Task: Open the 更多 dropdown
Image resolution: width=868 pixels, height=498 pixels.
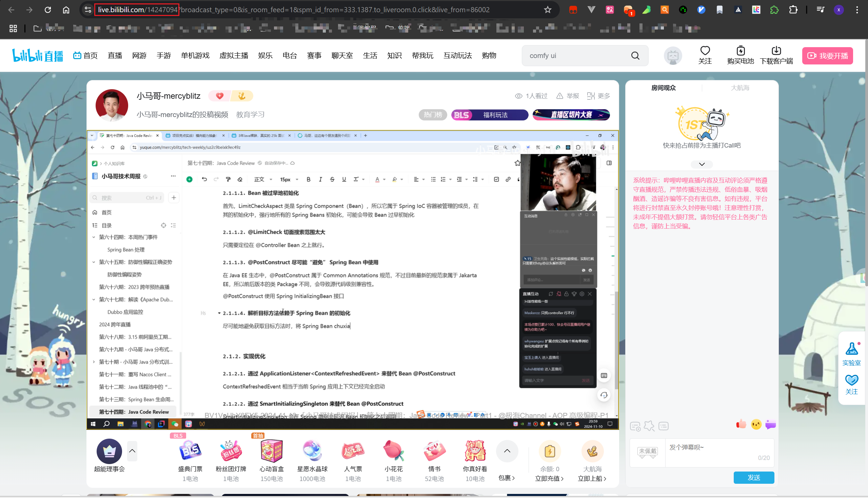Action: [x=598, y=96]
